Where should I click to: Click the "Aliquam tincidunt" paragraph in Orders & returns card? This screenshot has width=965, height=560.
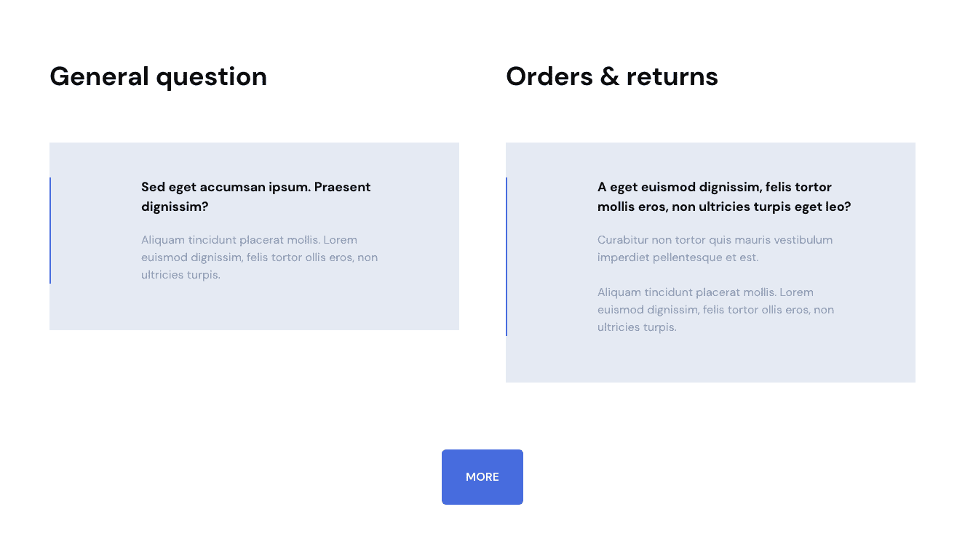715,309
